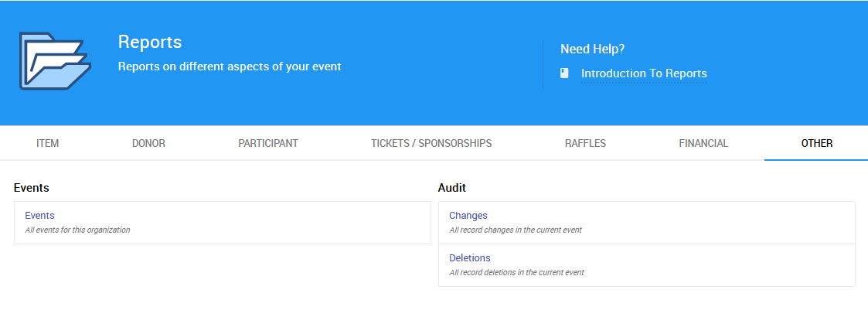Open the Changes audit report

468,216
